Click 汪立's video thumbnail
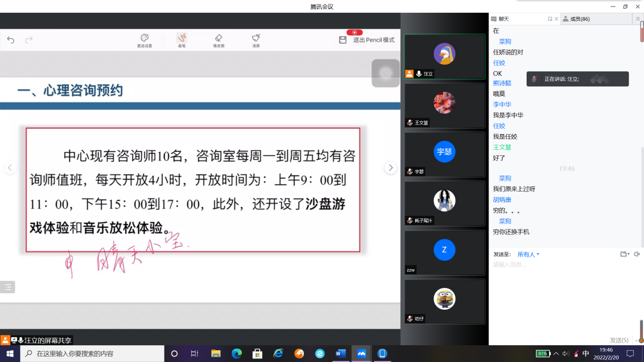The height and width of the screenshot is (362, 644). 444,56
